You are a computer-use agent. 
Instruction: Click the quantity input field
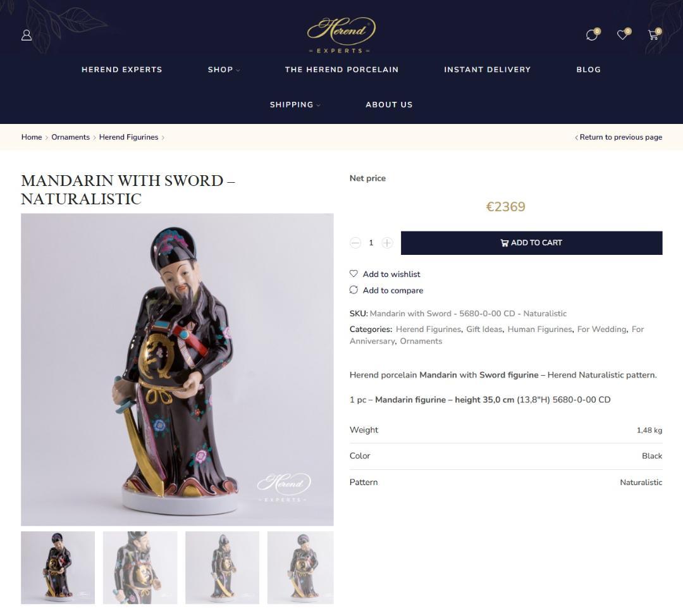click(371, 243)
